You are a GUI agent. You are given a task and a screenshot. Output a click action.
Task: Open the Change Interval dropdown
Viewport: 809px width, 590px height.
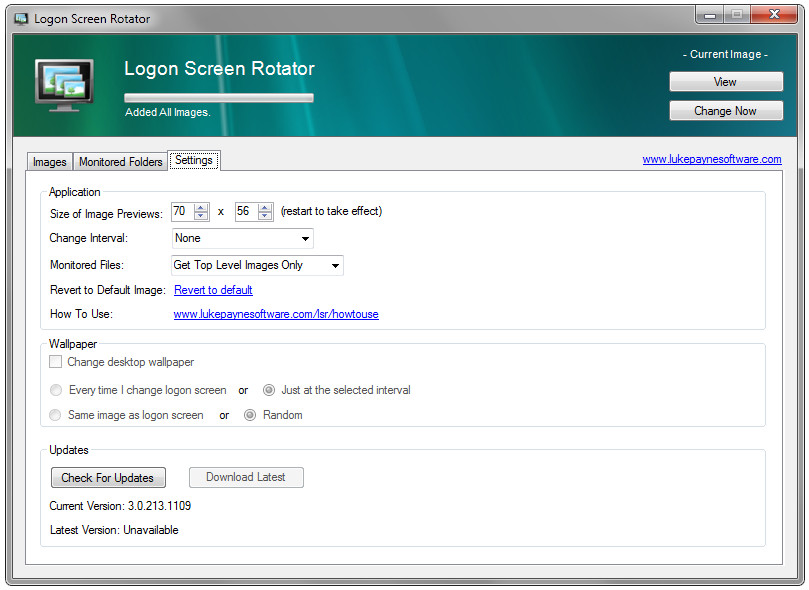(x=242, y=238)
